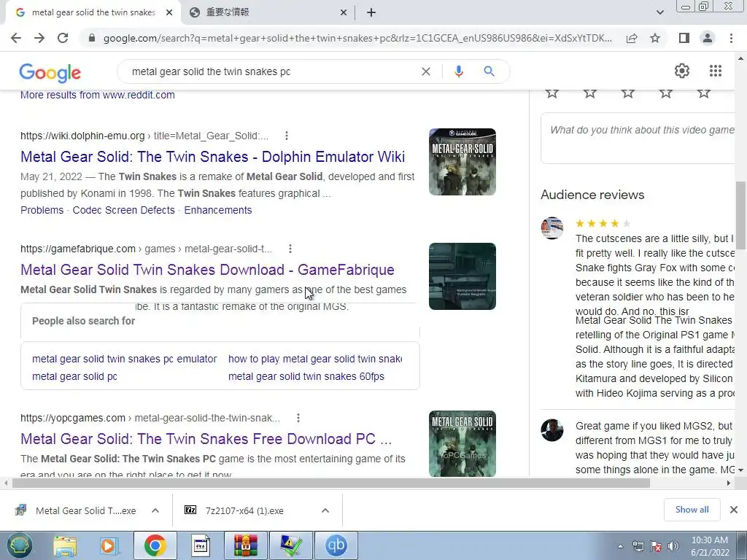Search metal gear solid twin snakes pc emulator

coord(124,359)
